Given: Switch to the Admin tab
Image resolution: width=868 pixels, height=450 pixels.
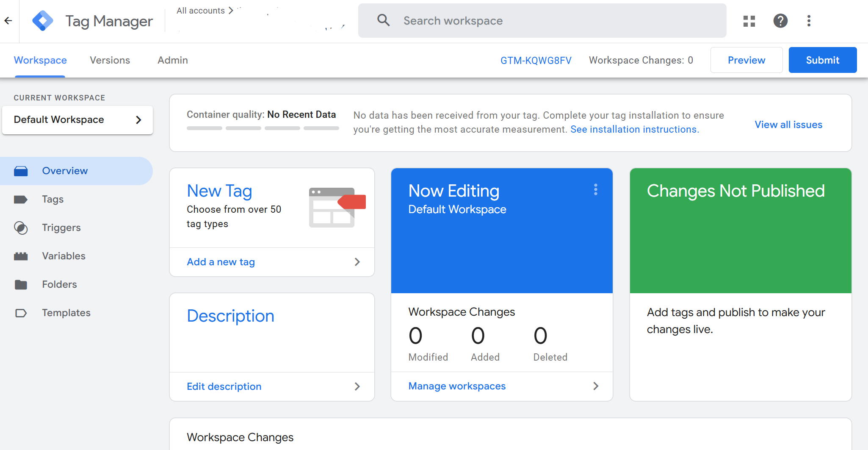Looking at the screenshot, I should point(172,60).
